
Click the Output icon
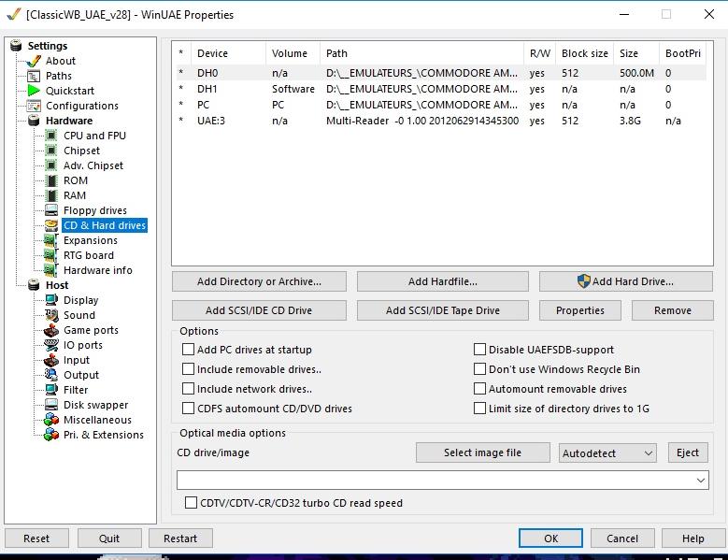coord(51,375)
